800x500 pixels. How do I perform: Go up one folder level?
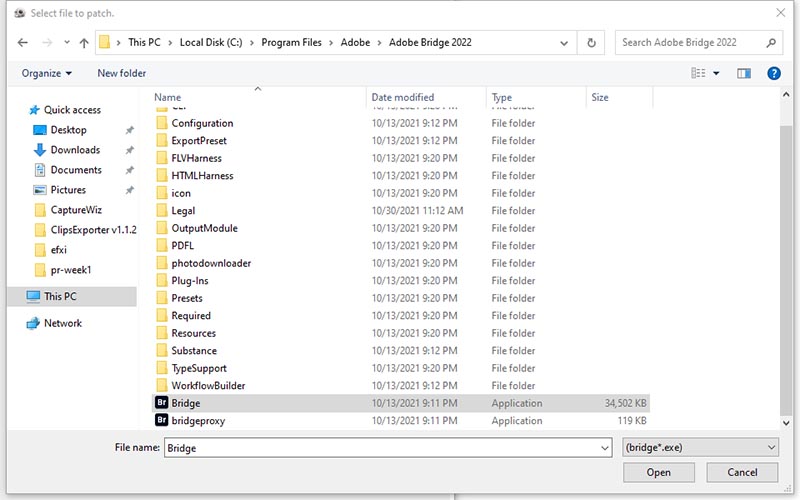pyautogui.click(x=84, y=43)
